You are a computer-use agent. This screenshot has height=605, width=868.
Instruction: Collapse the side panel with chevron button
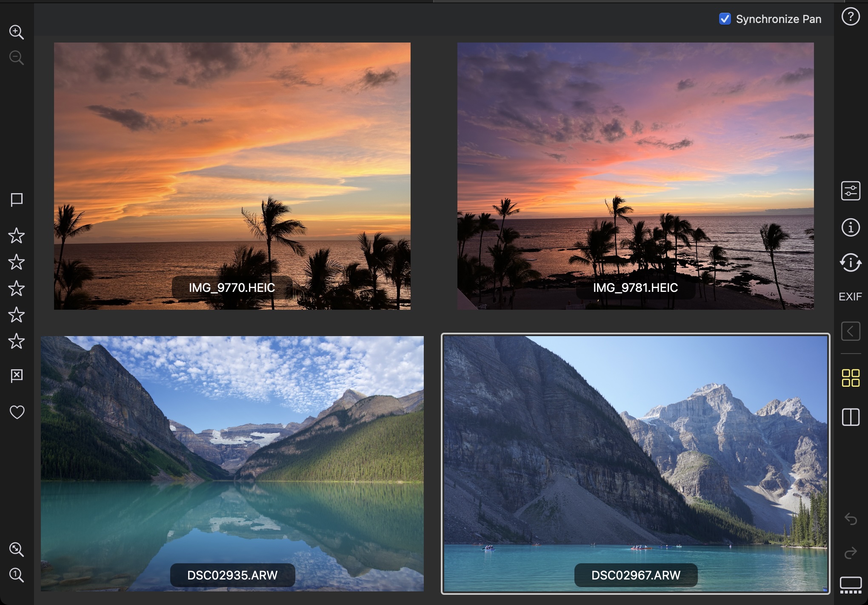pyautogui.click(x=850, y=331)
